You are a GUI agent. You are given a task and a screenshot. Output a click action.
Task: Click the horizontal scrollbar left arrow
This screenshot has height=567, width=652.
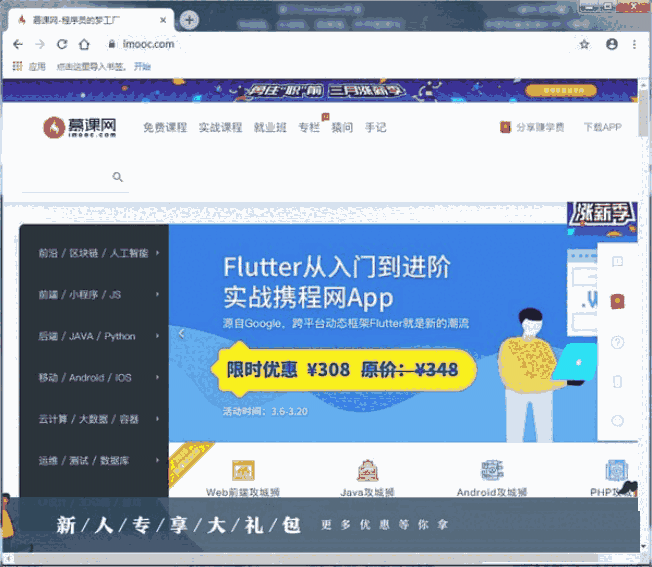tap(8, 558)
